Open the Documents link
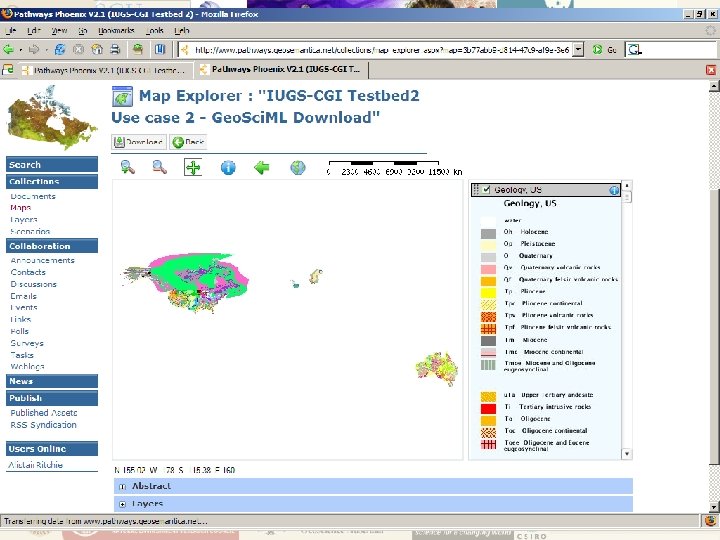720x540 pixels. point(33,197)
